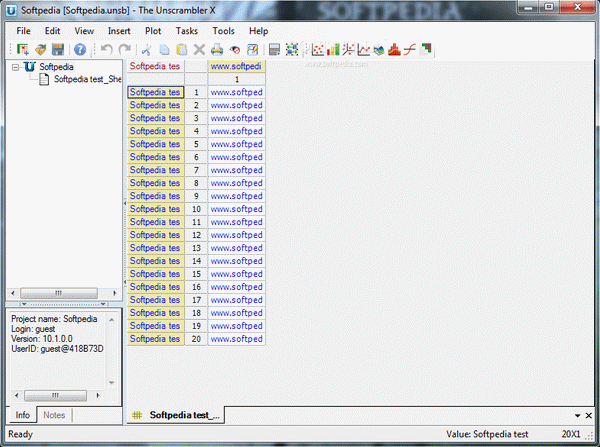Click the 20X1 size indicator

click(x=571, y=434)
